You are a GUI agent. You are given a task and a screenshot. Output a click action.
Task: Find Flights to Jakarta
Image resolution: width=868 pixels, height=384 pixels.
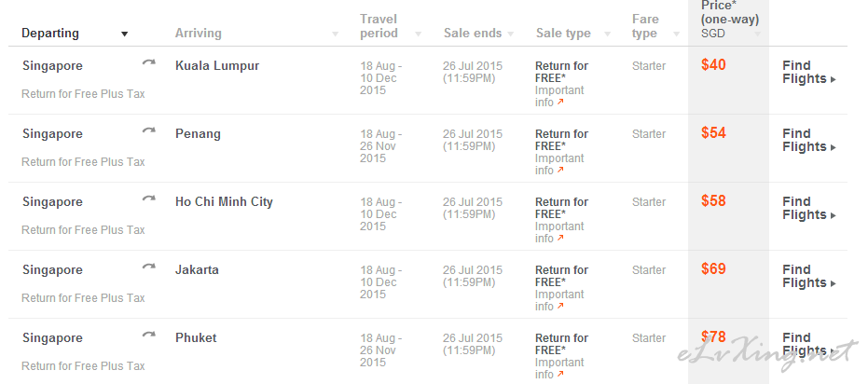[808, 276]
